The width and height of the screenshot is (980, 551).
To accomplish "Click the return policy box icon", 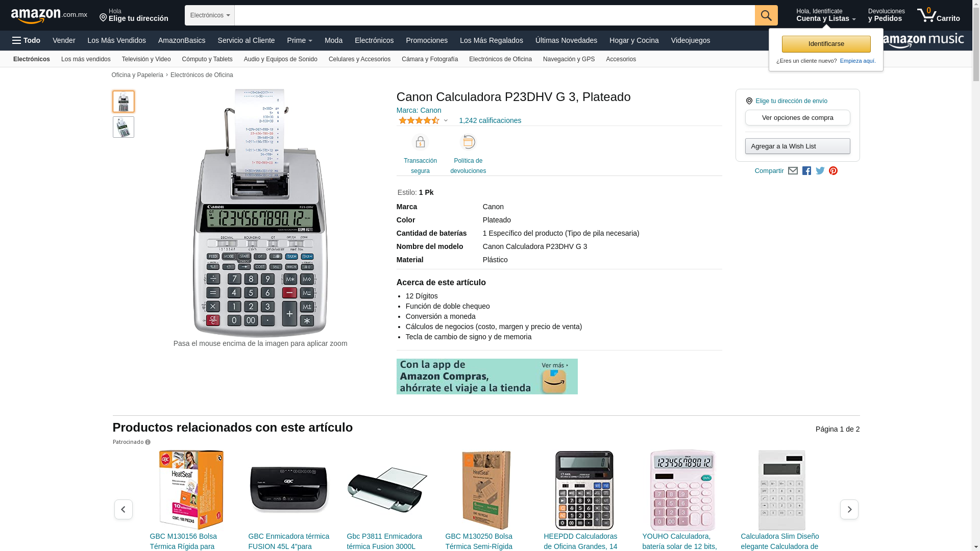I will [x=468, y=142].
